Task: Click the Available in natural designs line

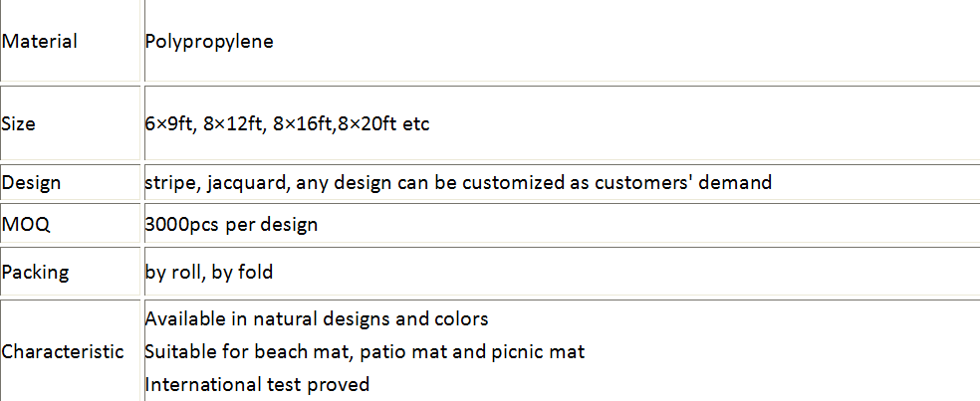Action: click(317, 319)
